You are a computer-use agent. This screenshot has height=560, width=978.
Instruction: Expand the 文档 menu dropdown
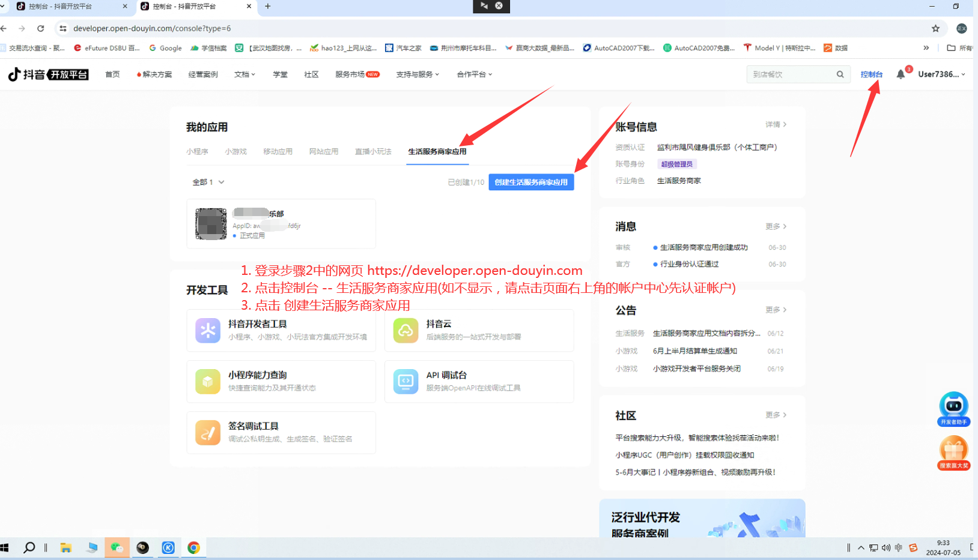(244, 74)
